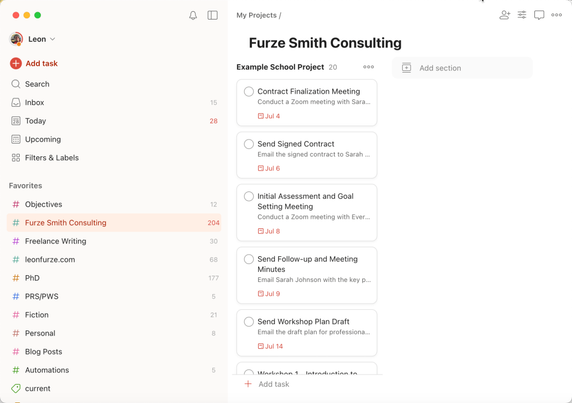
Task: Click the Jul 6 due date icon
Action: point(260,168)
